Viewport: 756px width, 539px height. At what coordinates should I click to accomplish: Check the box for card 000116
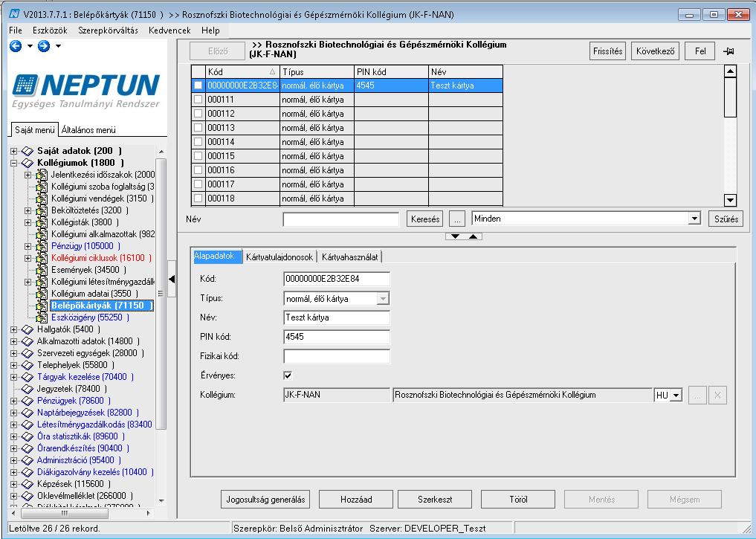click(x=198, y=170)
